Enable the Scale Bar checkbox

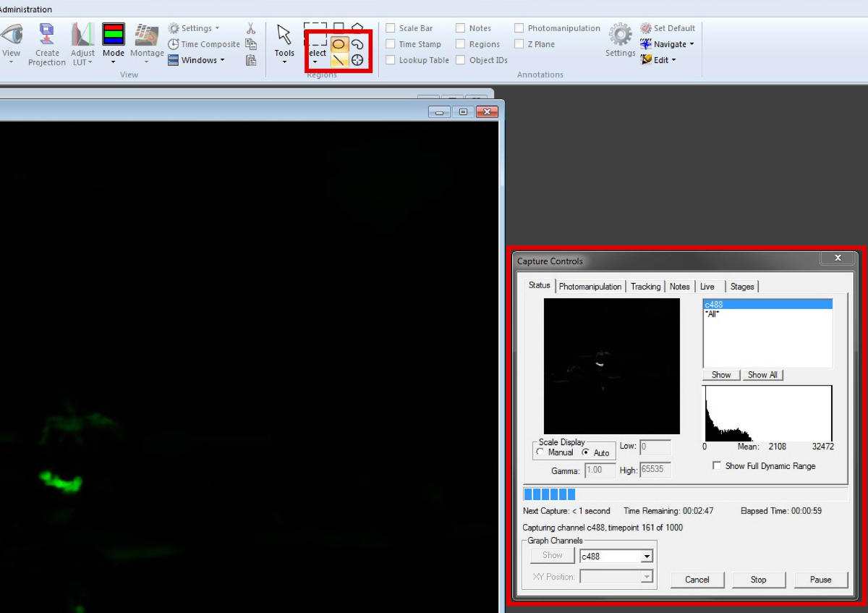click(x=391, y=28)
